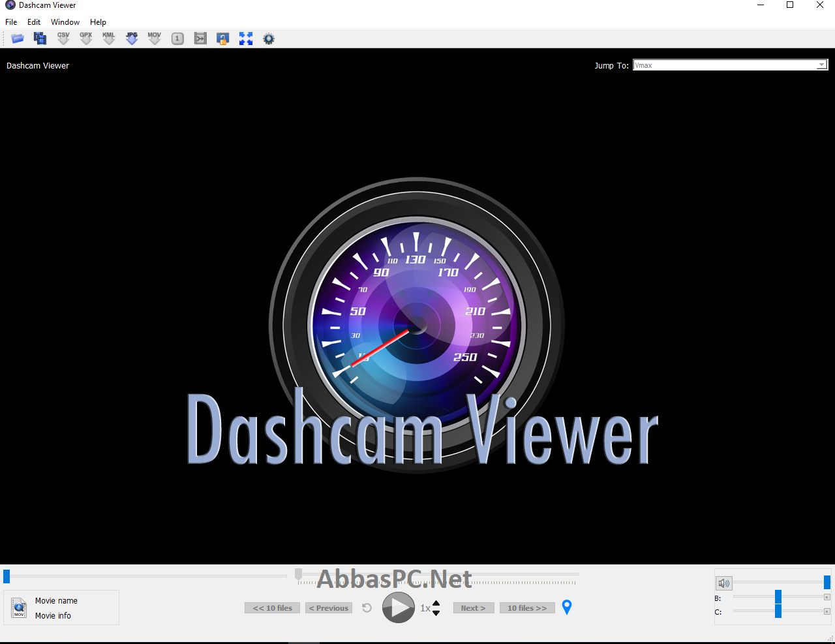
Task: Click the contrast C slider handle
Action: point(778,611)
